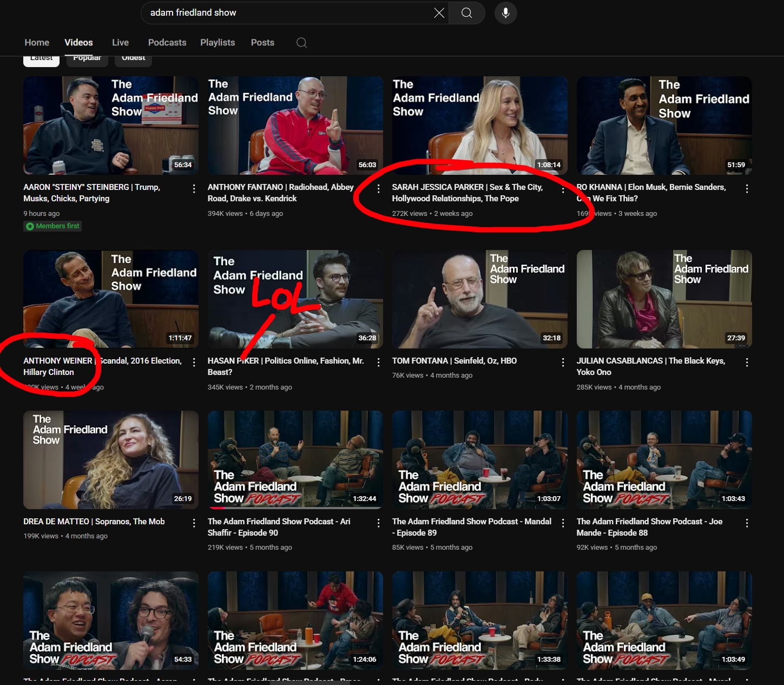Play the Drea de Matteo 26:19 thumbnail
Viewport: 784px width, 685px height.
[111, 459]
